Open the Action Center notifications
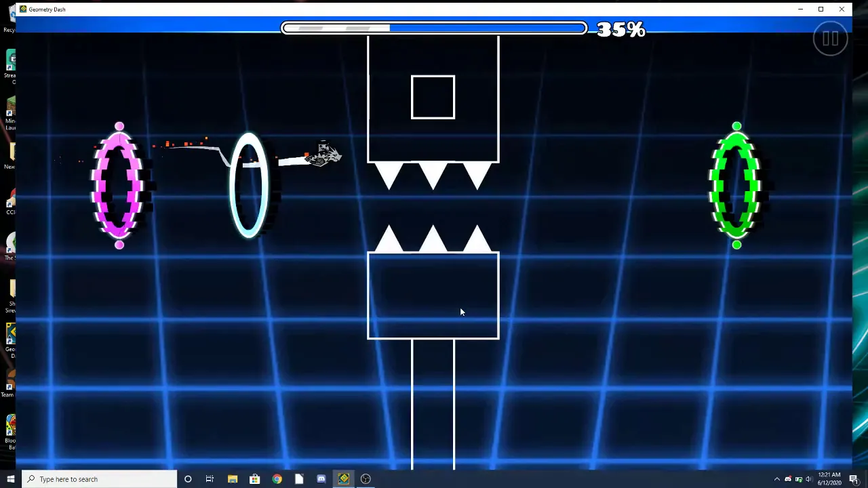 click(854, 479)
